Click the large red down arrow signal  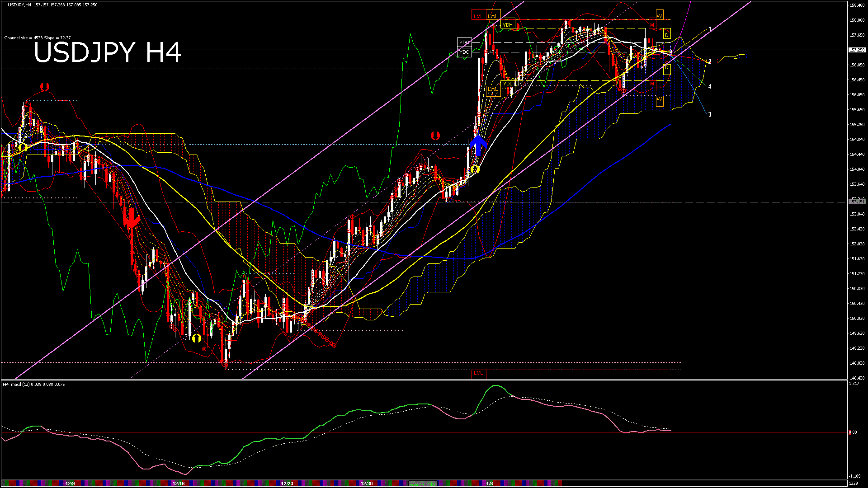click(x=132, y=219)
